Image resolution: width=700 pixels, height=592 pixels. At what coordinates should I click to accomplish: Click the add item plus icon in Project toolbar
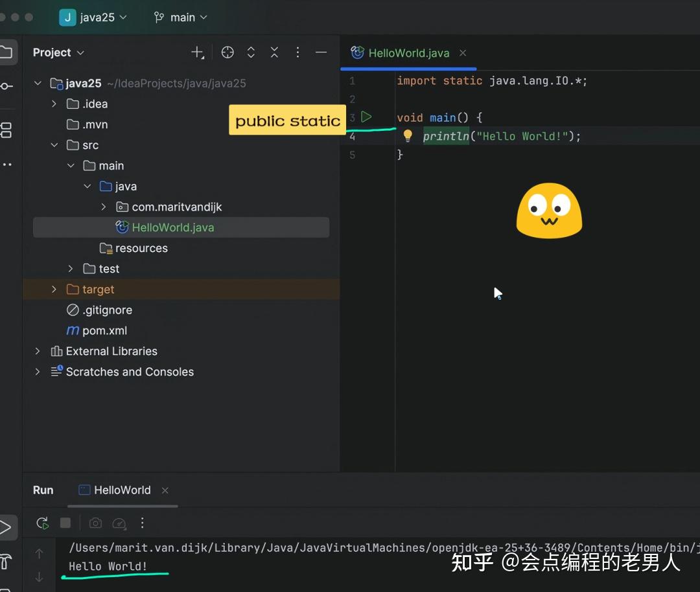tap(198, 52)
